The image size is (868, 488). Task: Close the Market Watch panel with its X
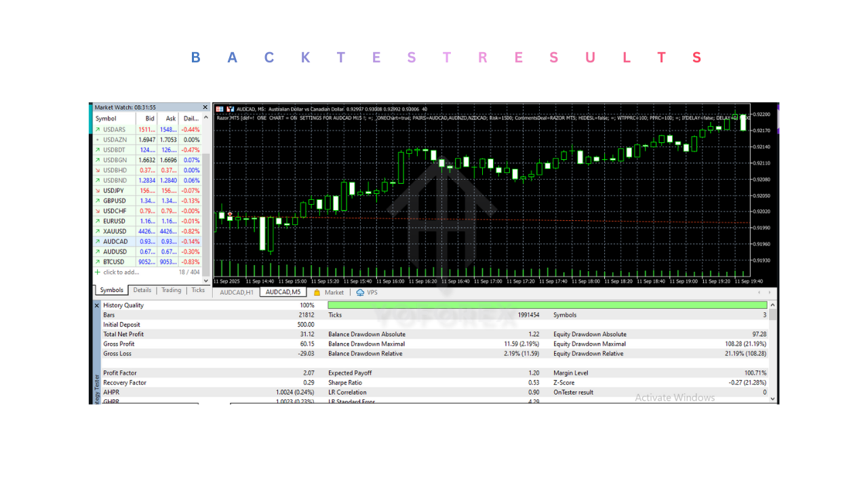[205, 106]
